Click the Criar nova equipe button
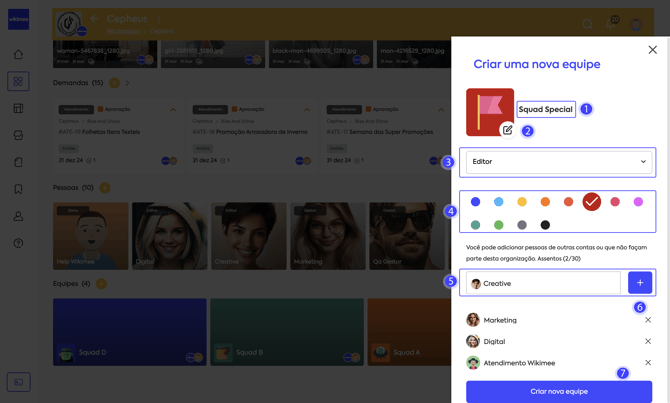The image size is (670, 403). tap(558, 391)
